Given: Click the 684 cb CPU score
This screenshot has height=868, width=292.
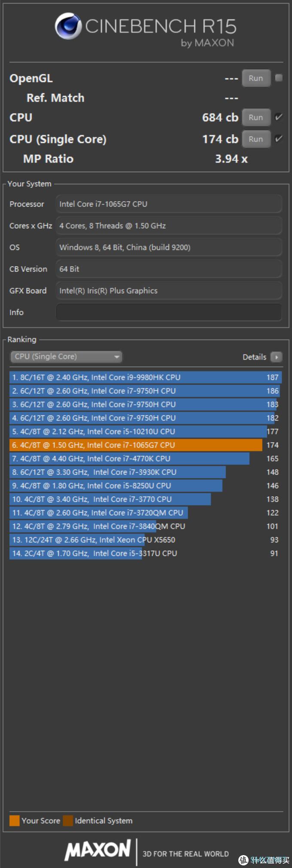Looking at the screenshot, I should [220, 117].
